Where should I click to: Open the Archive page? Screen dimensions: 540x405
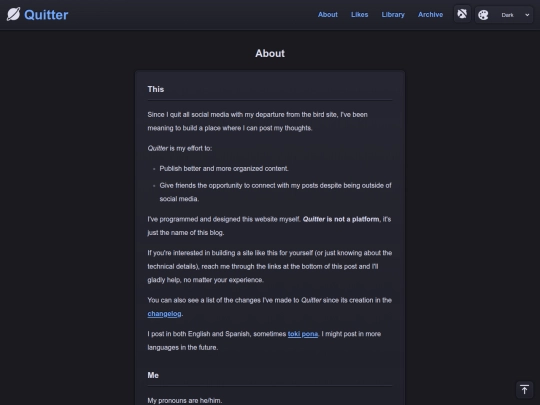430,14
